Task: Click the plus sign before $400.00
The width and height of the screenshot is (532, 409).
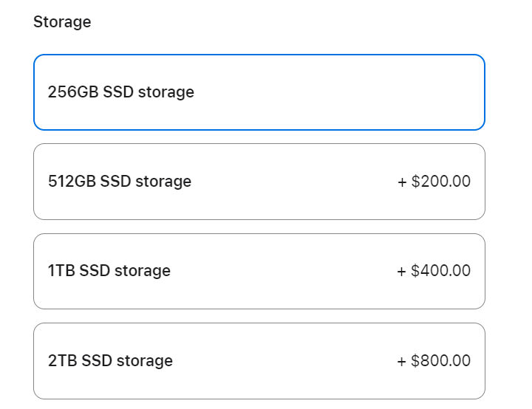Action: click(x=401, y=272)
